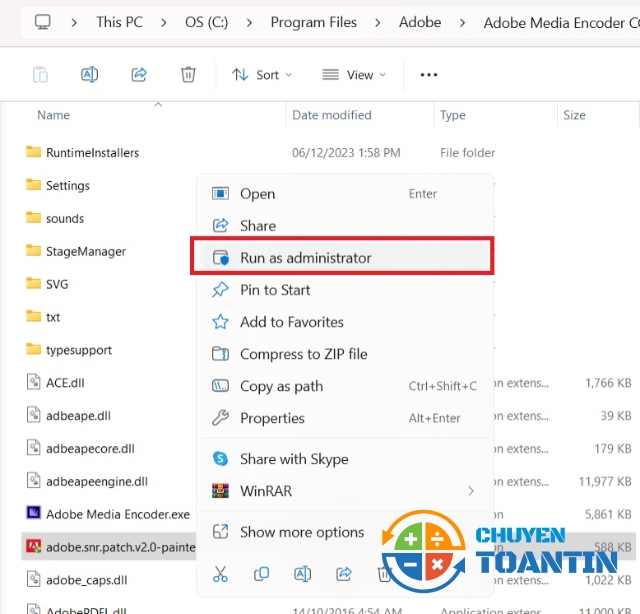The image size is (640, 614).
Task: Click the 11,977 KB size cell
Action: point(605,482)
